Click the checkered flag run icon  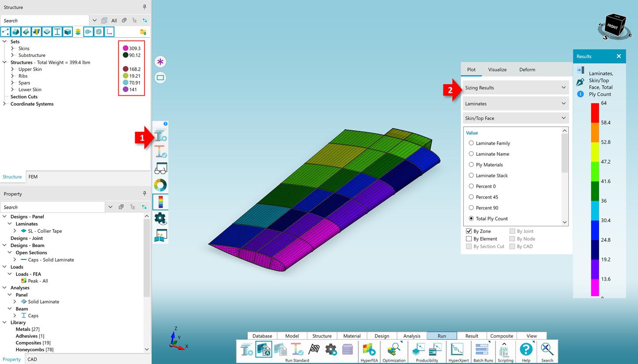pyautogui.click(x=314, y=349)
